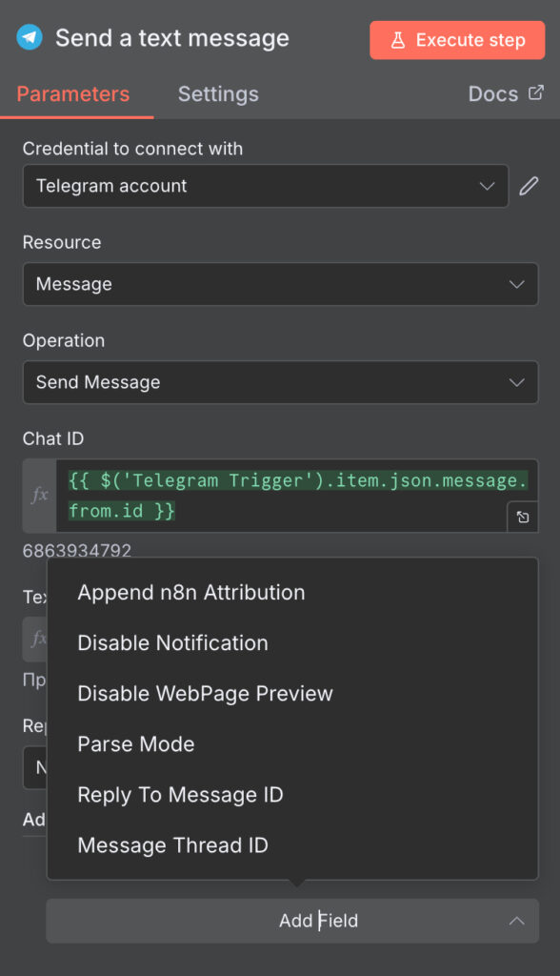This screenshot has height=976, width=560.
Task: Click the fx icon beside Chat ID
Action: tap(39, 496)
